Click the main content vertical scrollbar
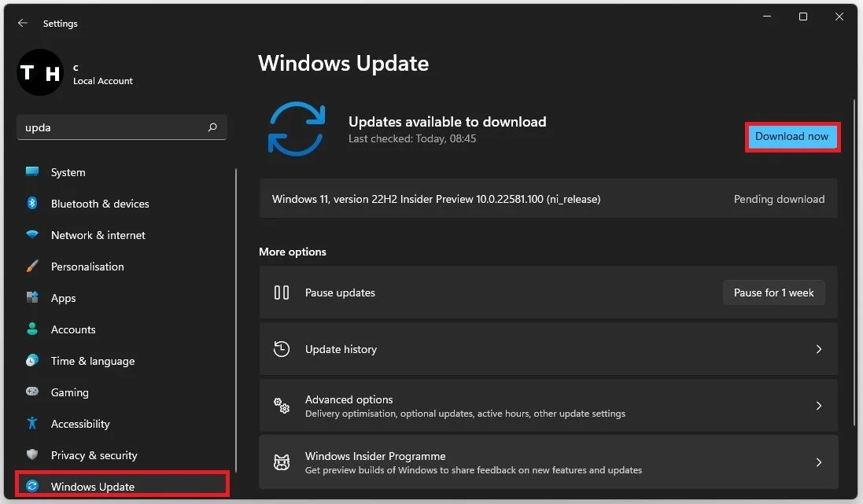The width and height of the screenshot is (863, 504). point(854,262)
